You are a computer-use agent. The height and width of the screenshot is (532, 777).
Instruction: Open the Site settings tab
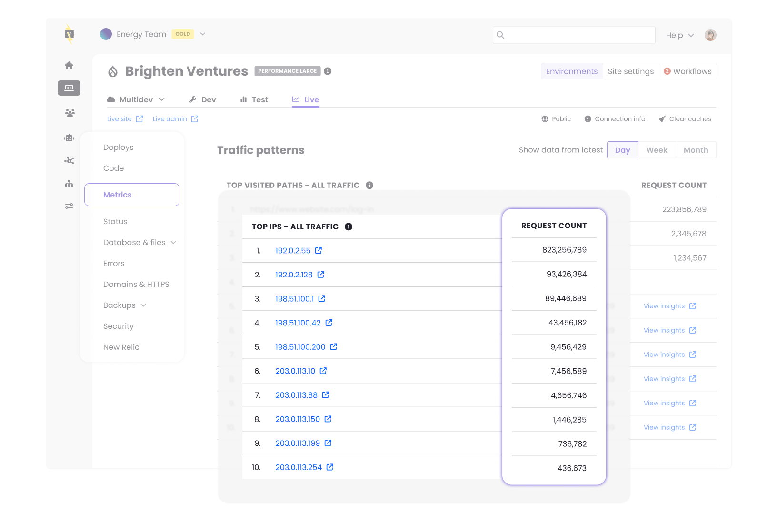[x=630, y=71]
